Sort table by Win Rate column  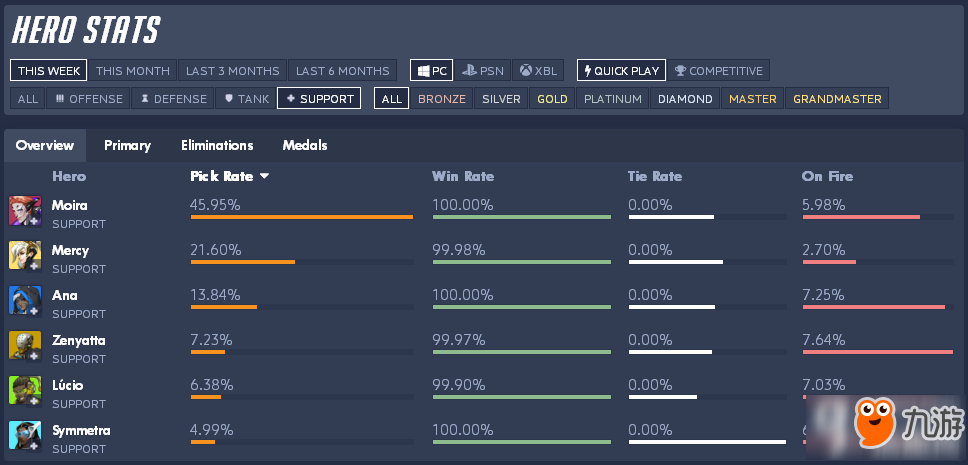(x=462, y=176)
